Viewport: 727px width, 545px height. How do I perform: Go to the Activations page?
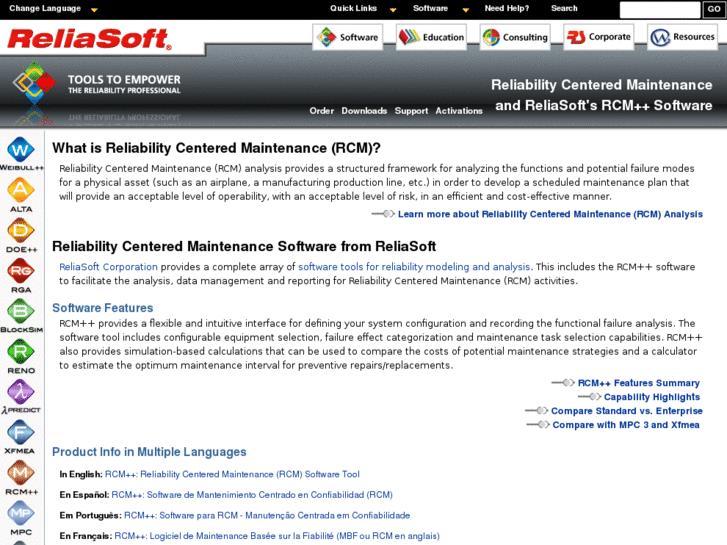coord(459,111)
